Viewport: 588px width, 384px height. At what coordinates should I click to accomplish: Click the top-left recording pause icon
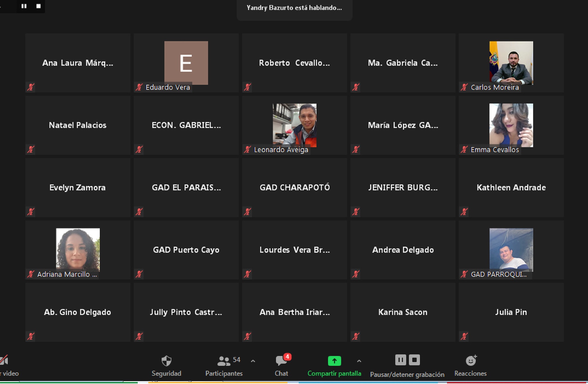pos(24,6)
